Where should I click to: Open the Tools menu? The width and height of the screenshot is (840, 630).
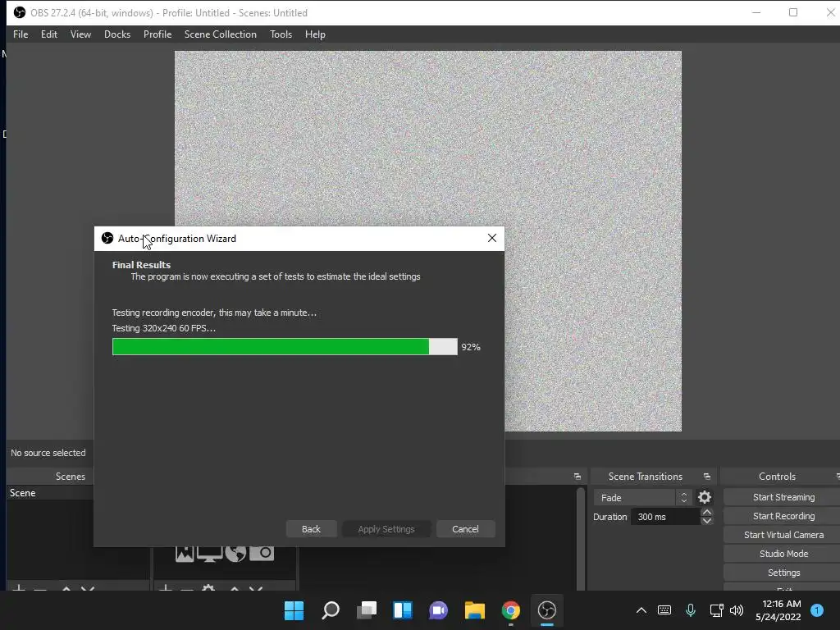[x=281, y=34]
